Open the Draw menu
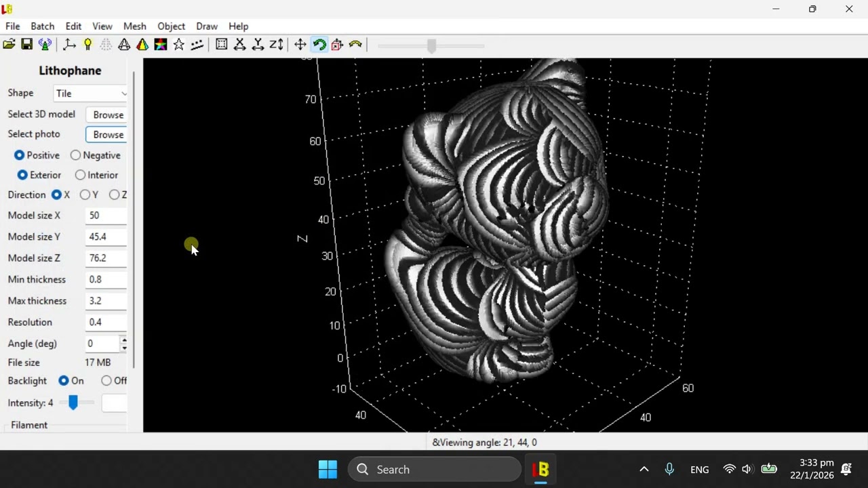The width and height of the screenshot is (868, 488). tap(207, 26)
